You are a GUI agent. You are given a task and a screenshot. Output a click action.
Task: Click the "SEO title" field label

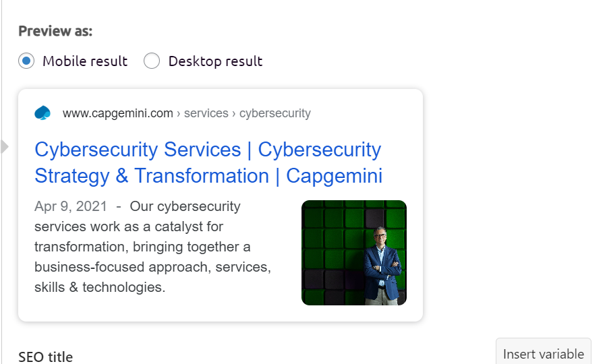pos(45,357)
